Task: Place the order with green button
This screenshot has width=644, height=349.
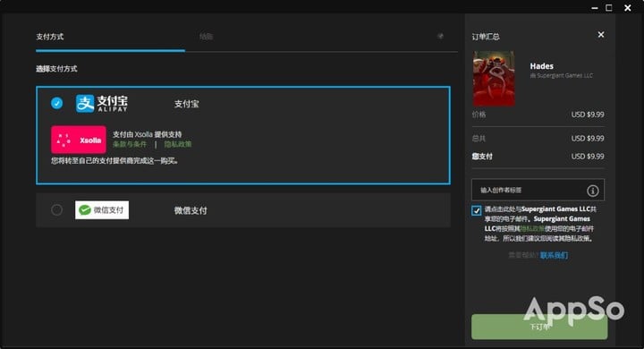Action: point(539,328)
